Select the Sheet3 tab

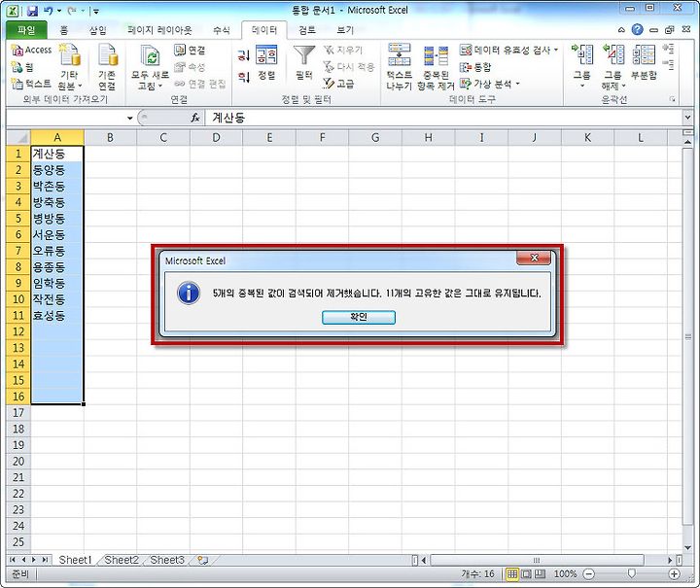[x=167, y=560]
